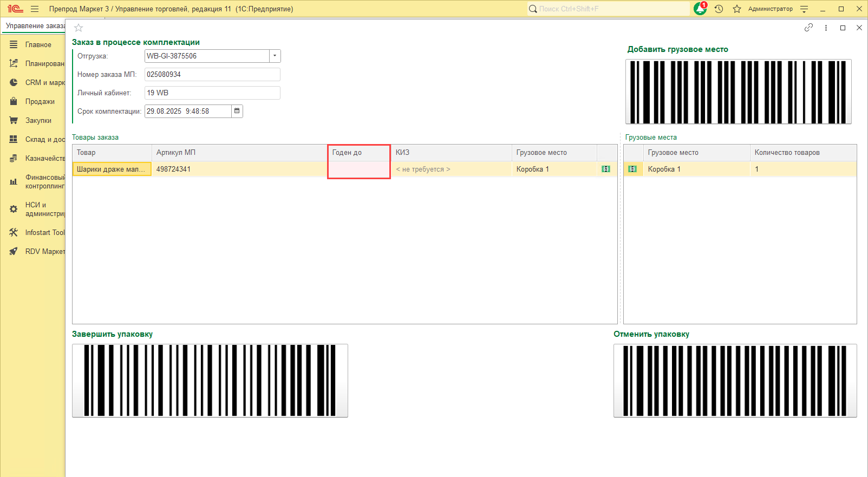This screenshot has height=477, width=868.
Task: Copy link to this form icon
Action: point(808,28)
